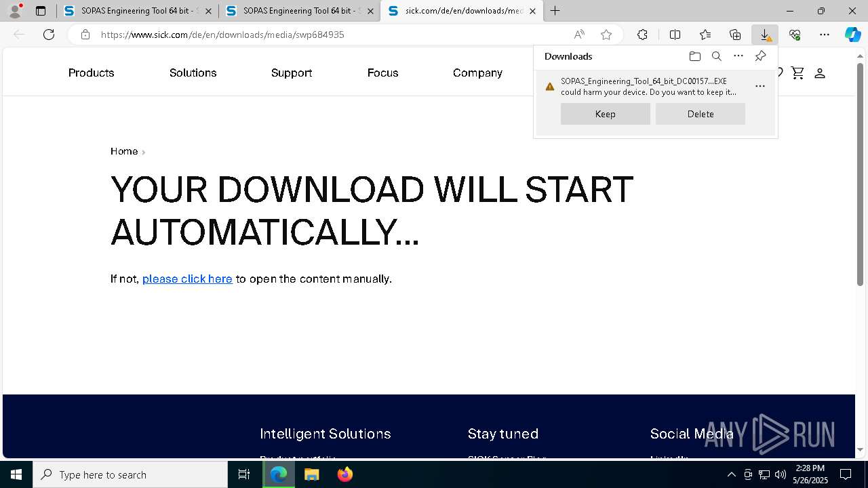Viewport: 868px width, 488px height.
Task: Show hidden system tray icons
Action: [x=731, y=474]
